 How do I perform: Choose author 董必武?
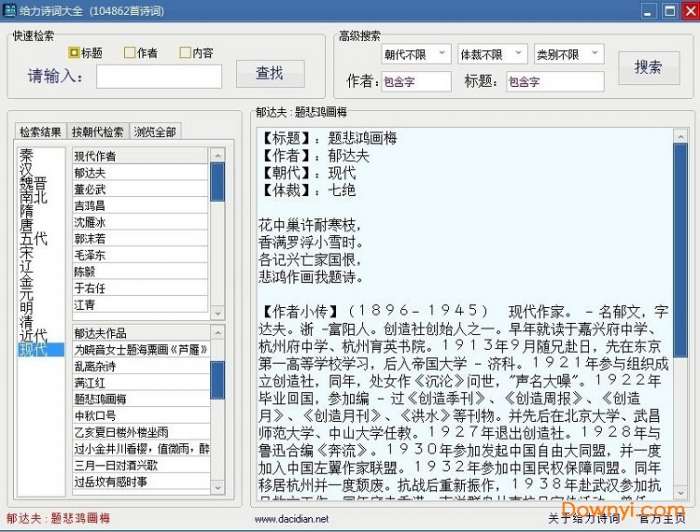(141, 189)
